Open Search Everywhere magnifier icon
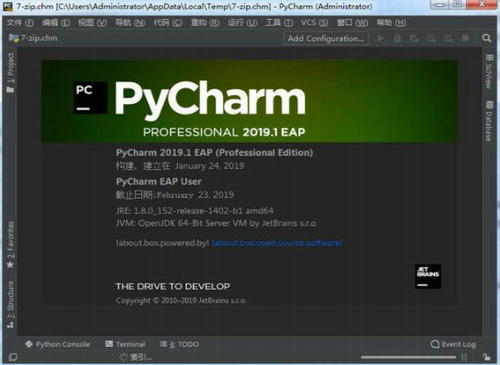500x365 pixels. (x=487, y=38)
